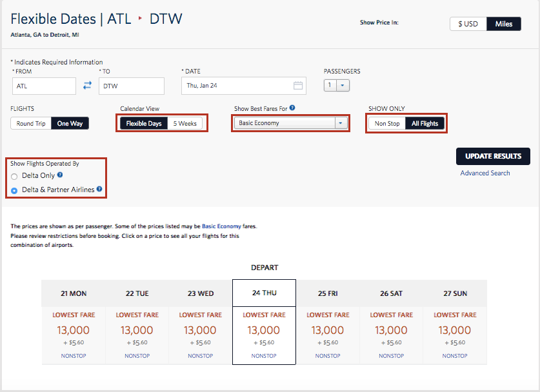
Task: Open help icon next to Show Best Fares For
Action: pos(292,108)
